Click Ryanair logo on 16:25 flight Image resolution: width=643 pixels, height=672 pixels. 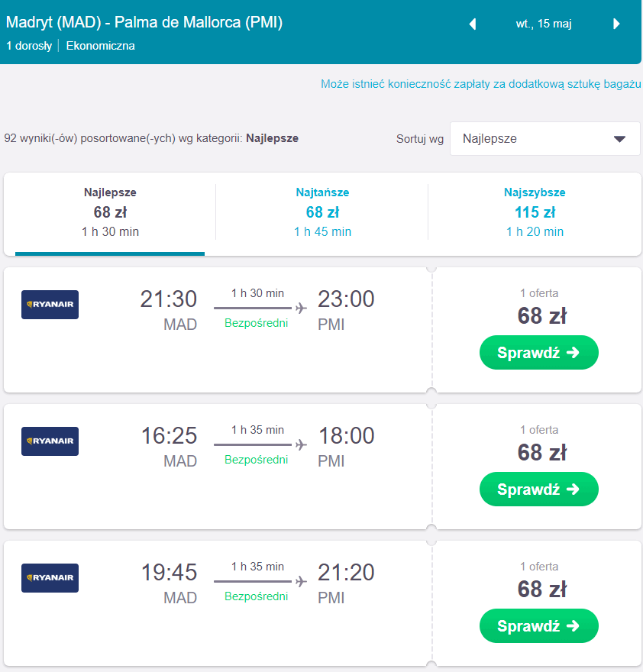50,441
